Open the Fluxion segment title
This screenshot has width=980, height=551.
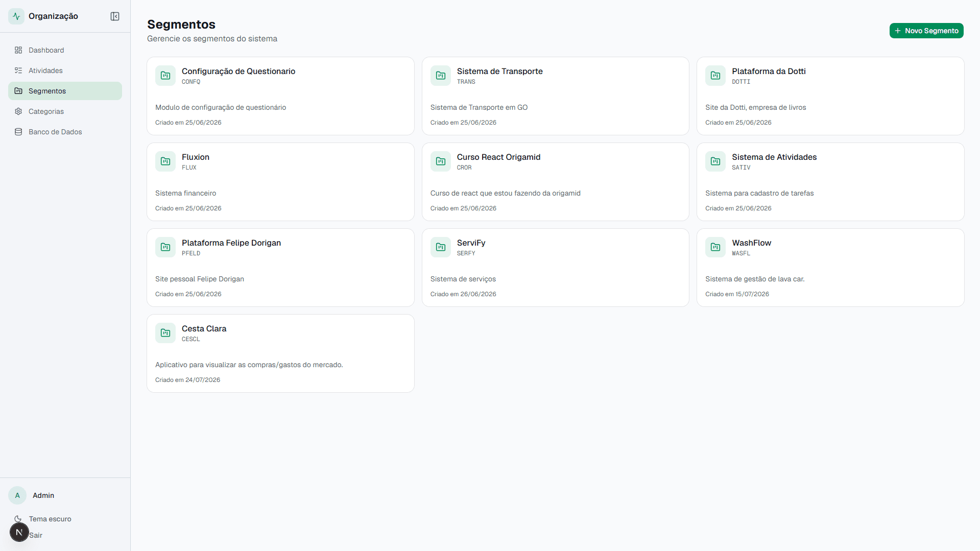196,157
